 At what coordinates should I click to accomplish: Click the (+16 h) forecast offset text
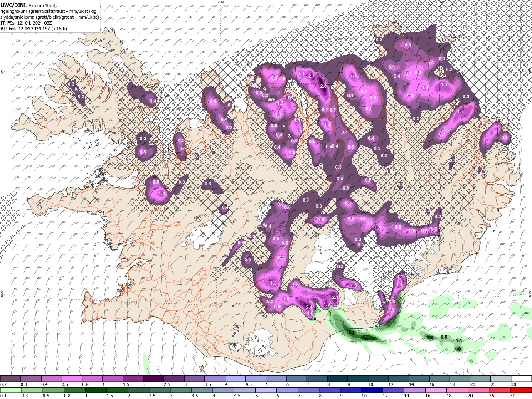click(59, 29)
